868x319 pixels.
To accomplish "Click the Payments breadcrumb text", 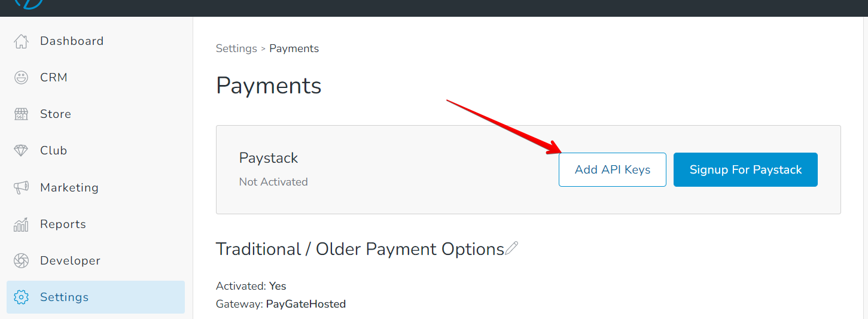I will pos(294,48).
